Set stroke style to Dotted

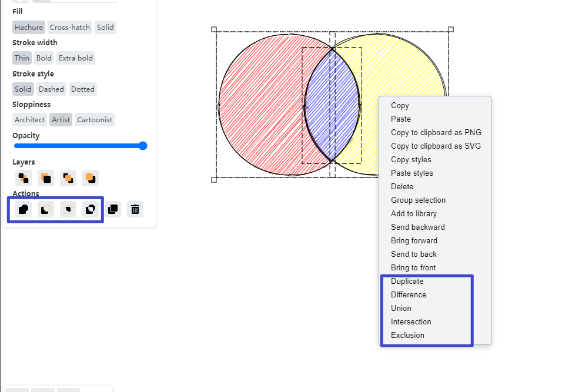pyautogui.click(x=82, y=89)
